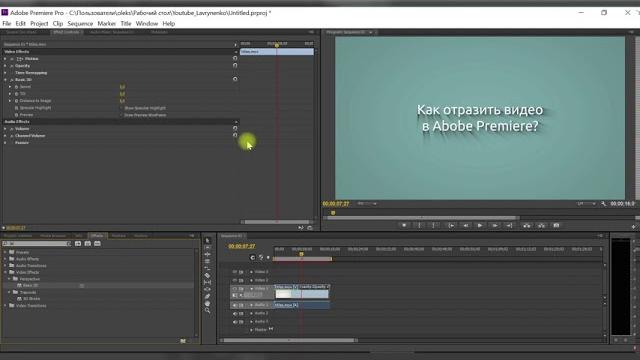Reset the Basic 3D effect
Viewport: 640px width, 360px height.
[235, 79]
